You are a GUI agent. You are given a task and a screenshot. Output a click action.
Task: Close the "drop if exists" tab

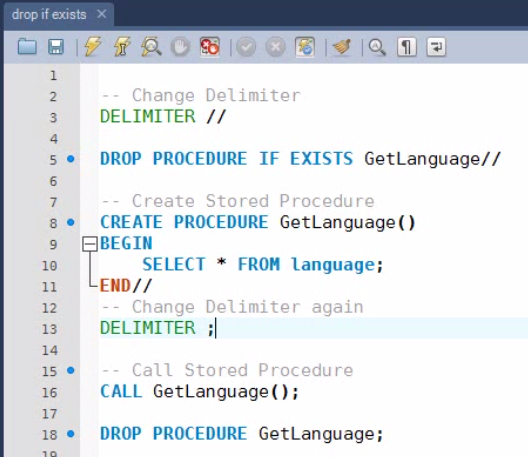(101, 14)
